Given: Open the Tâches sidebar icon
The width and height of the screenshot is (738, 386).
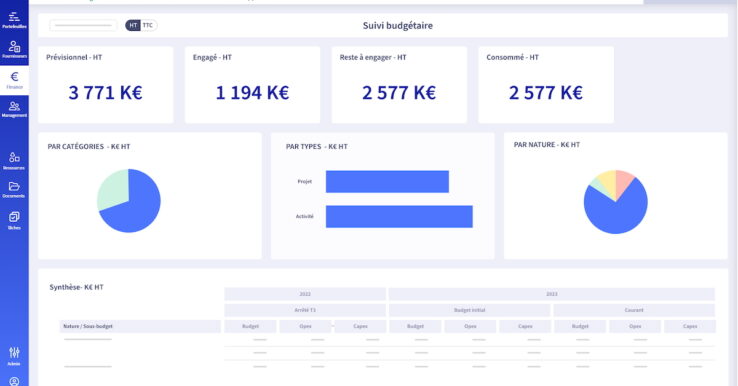Looking at the screenshot, I should pos(14,220).
